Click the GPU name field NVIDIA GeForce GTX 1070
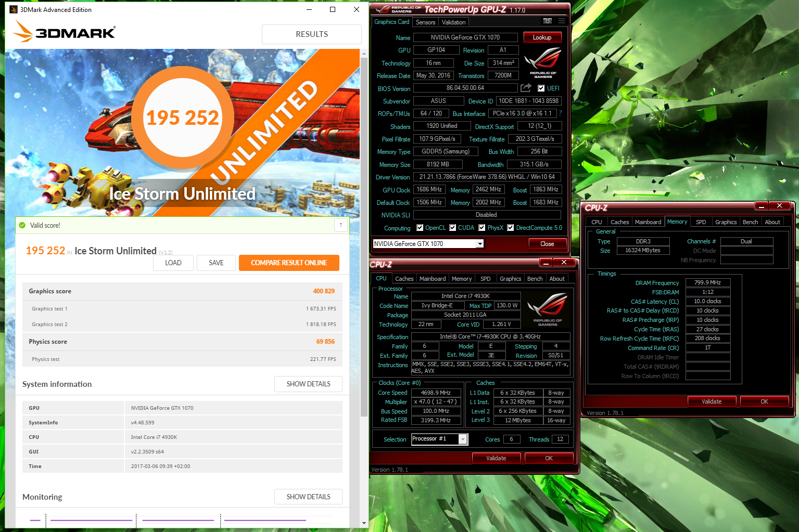Viewport: 799px width, 532px height. (465, 37)
